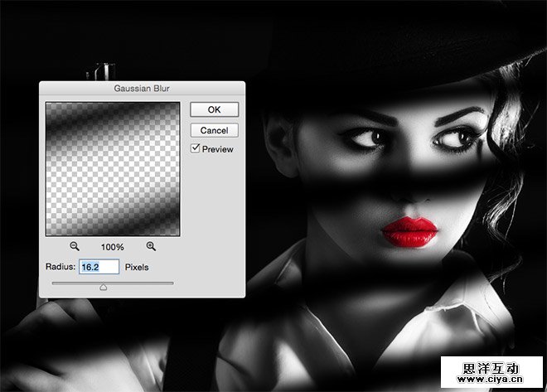Uncheck the Preview checkbox
Screen dimensions: 547x392
pos(196,149)
